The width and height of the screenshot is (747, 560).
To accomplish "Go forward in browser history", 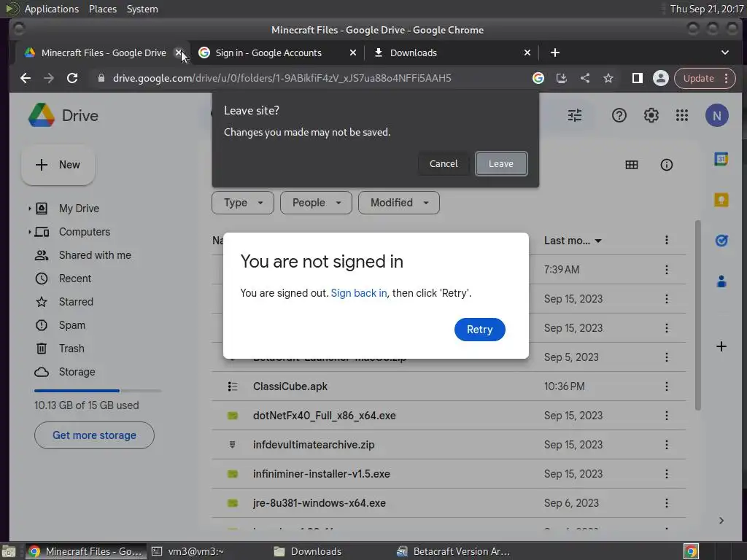I will tap(49, 78).
